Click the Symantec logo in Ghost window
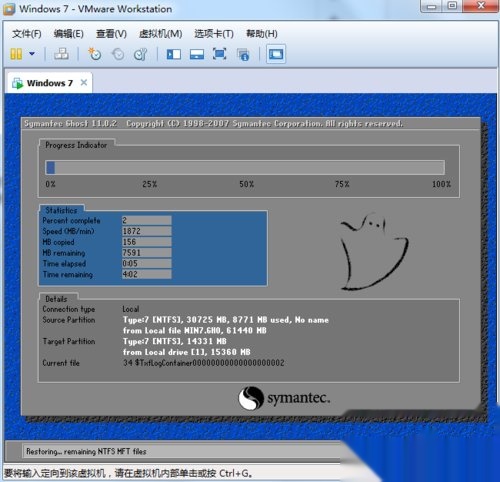 point(284,398)
